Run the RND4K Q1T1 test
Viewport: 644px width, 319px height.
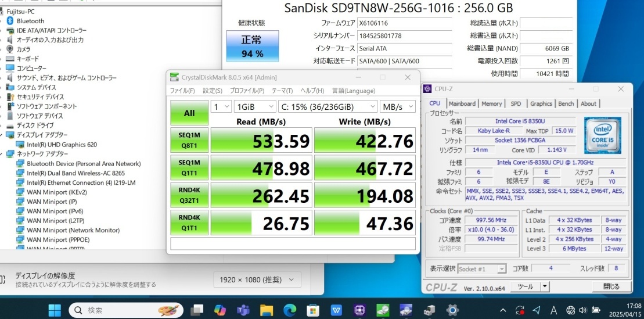[x=189, y=223]
